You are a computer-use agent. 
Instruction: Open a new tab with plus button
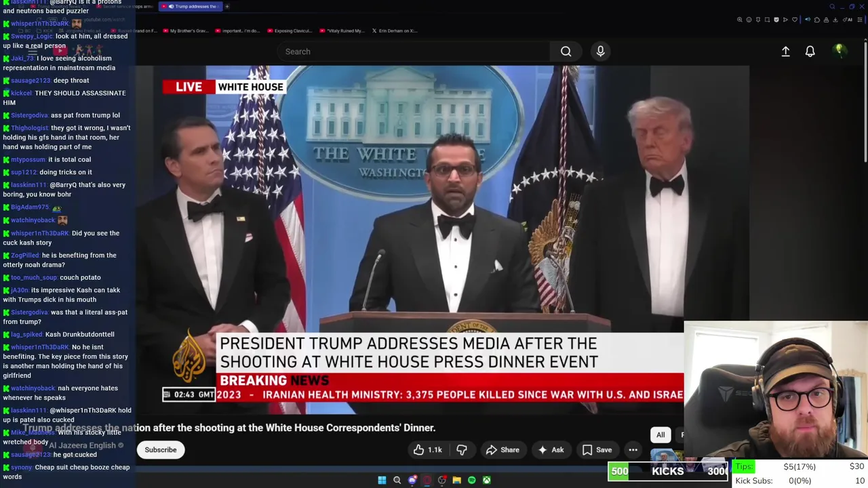[x=227, y=7]
